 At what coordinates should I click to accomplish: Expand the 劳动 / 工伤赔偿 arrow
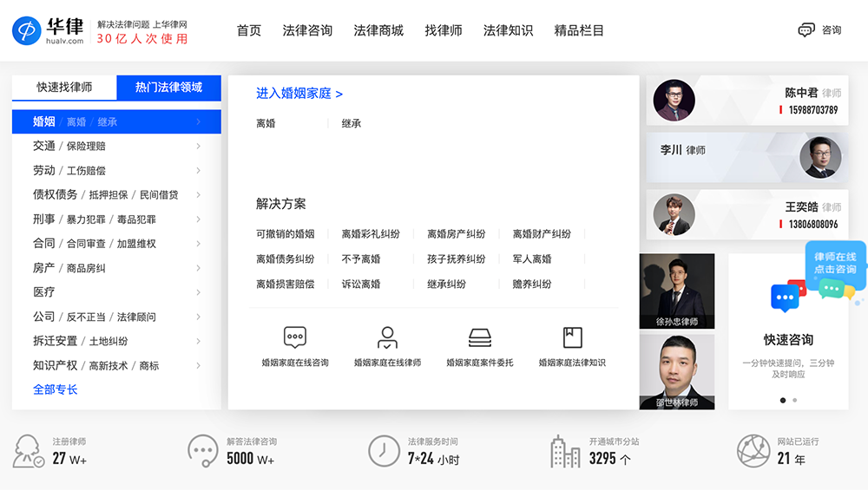[198, 171]
